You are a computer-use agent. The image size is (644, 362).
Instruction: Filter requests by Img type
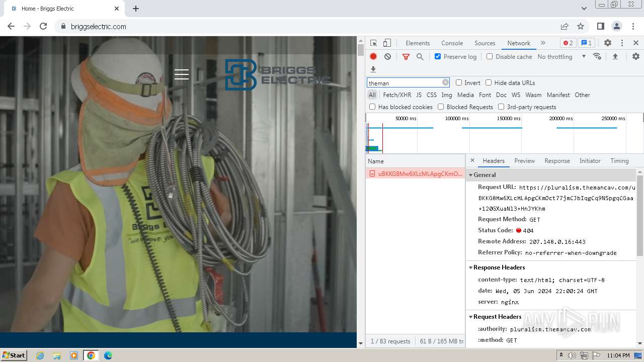coord(447,95)
